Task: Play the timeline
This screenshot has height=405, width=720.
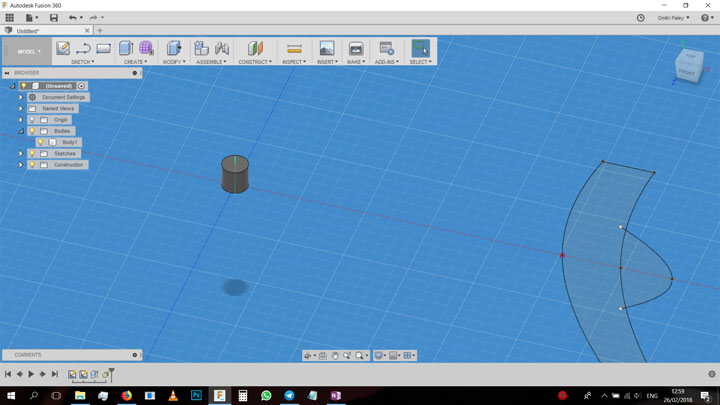Action: [x=31, y=374]
